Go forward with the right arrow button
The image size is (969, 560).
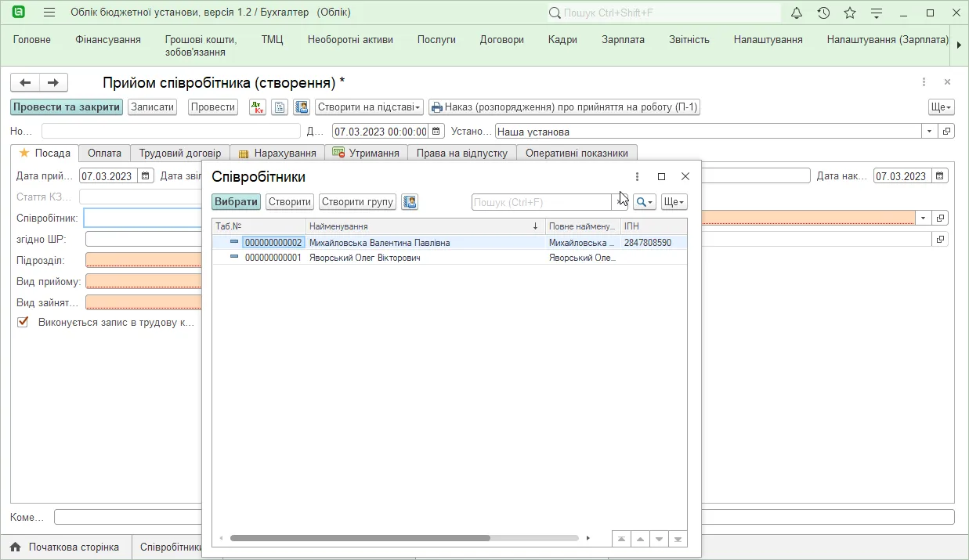53,82
